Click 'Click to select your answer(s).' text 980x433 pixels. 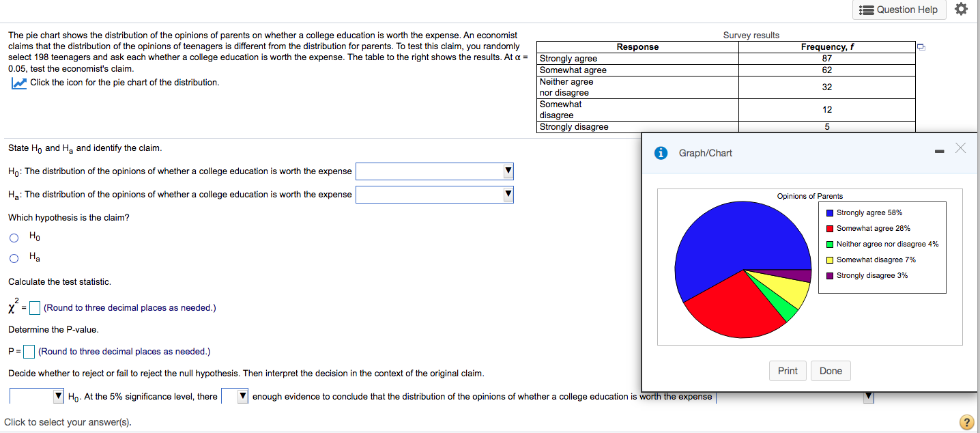68,422
